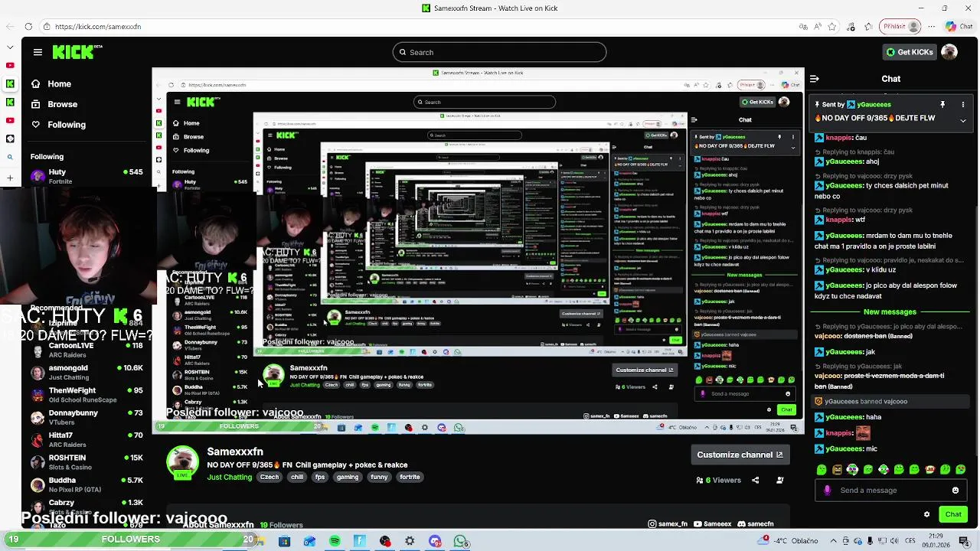The width and height of the screenshot is (980, 551).
Task: Select the gaming tag
Action: (x=348, y=478)
